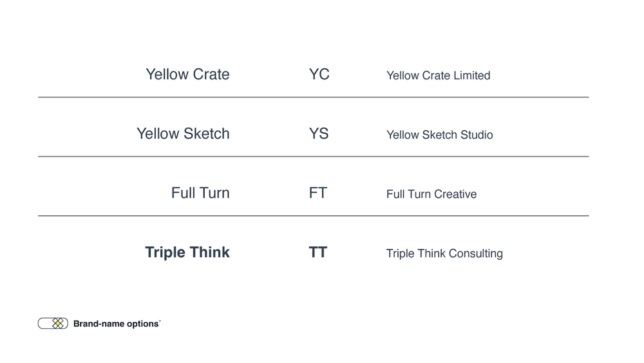Select the Yellow Crate name text
644x363 pixels.
(187, 74)
